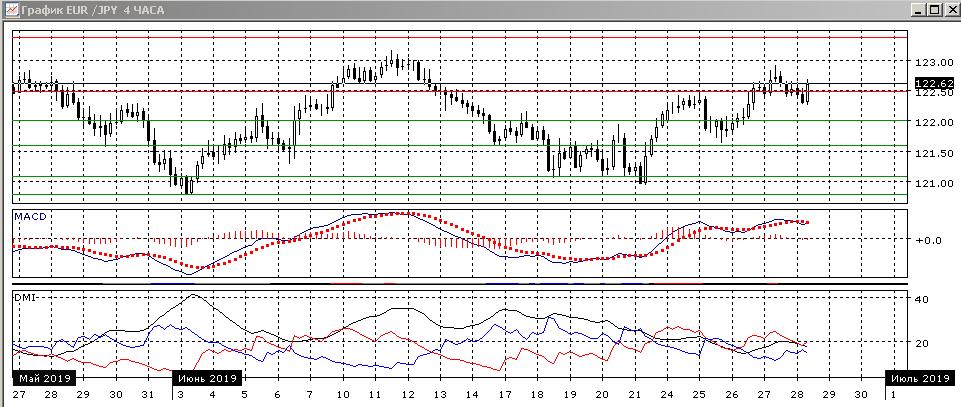Click the DMI level 40 label
The width and height of the screenshot is (961, 407).
pos(922,299)
